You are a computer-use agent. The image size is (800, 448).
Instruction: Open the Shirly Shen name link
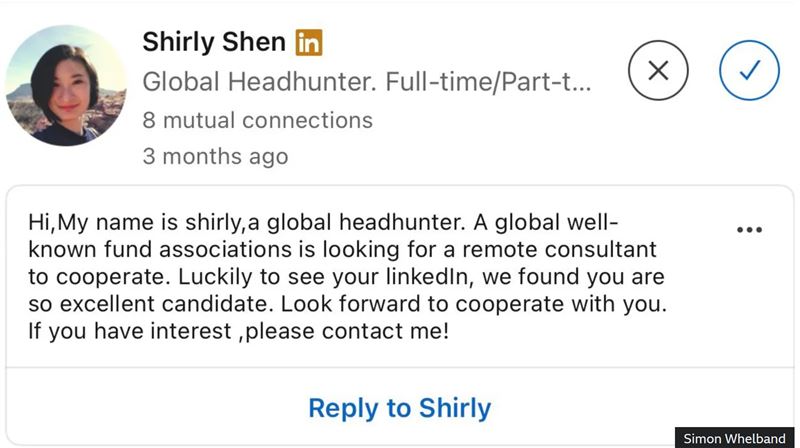pyautogui.click(x=213, y=42)
